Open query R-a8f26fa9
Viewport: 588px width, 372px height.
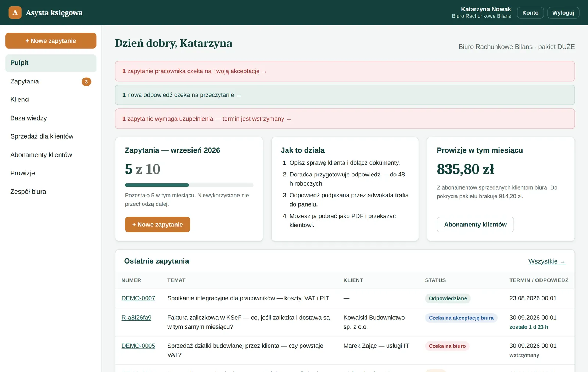[136, 318]
